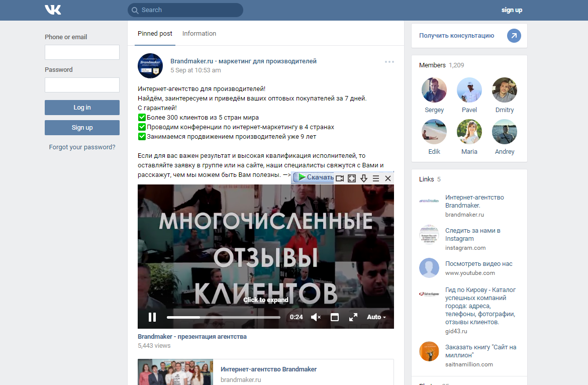
Task: Enter fullscreen using the expand arrows icon
Action: (x=353, y=317)
